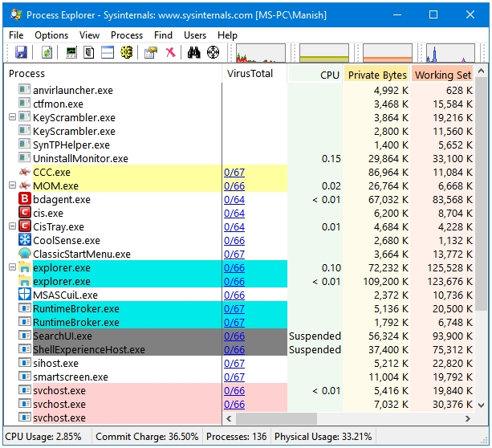
Task: Select the SynTPHelper.exe process row
Action: pyautogui.click(x=238, y=145)
